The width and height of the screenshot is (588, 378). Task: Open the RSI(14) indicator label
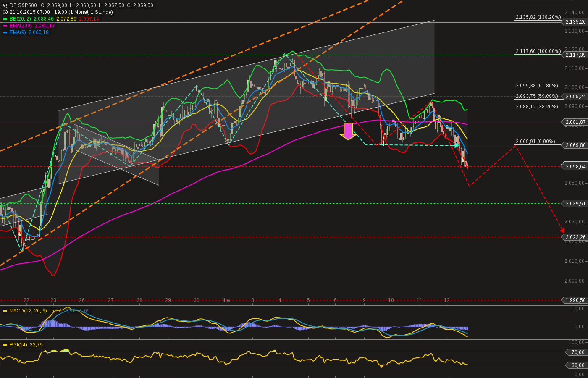[x=18, y=345]
